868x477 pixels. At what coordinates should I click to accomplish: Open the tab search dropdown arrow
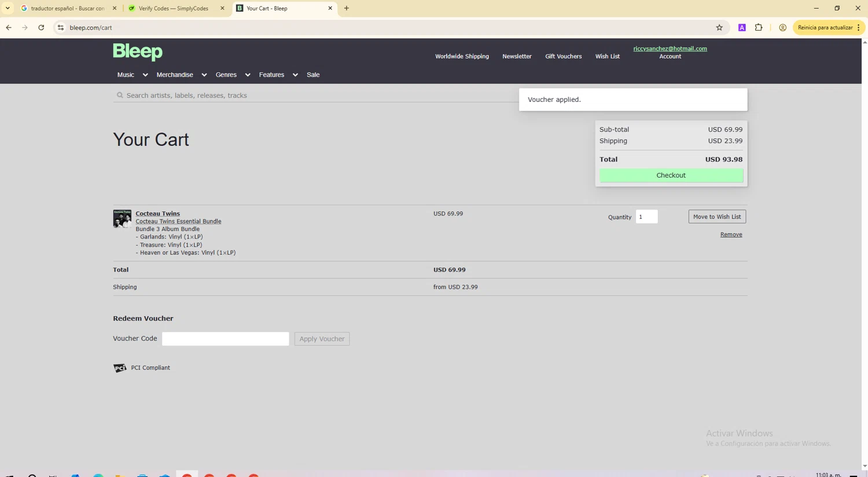8,8
